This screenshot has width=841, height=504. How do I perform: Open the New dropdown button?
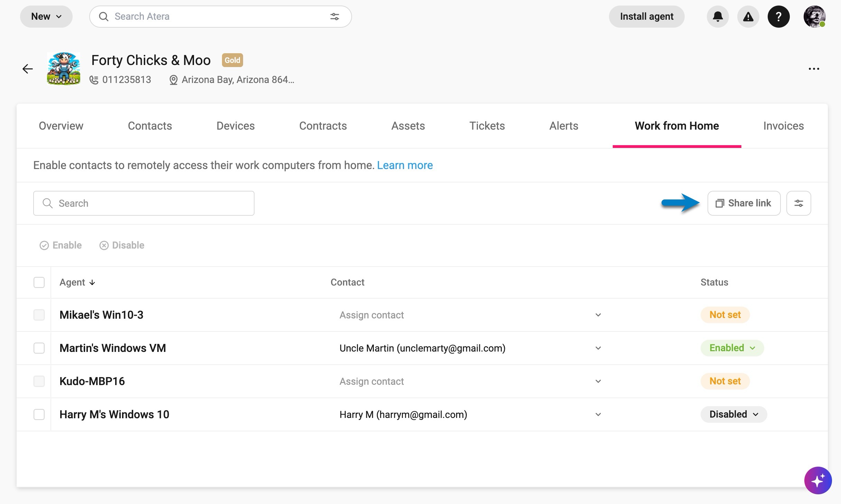coord(46,17)
